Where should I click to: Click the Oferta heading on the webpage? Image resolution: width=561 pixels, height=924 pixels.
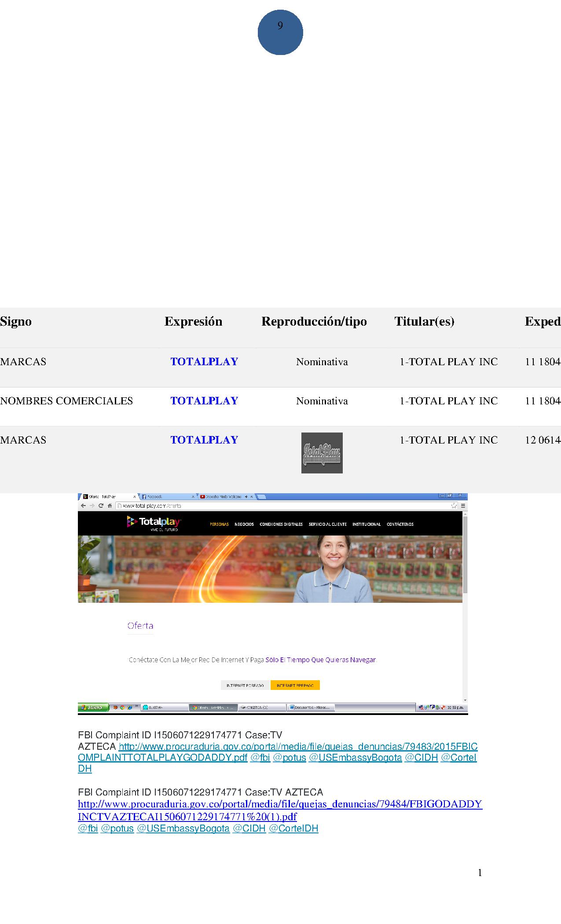140,626
